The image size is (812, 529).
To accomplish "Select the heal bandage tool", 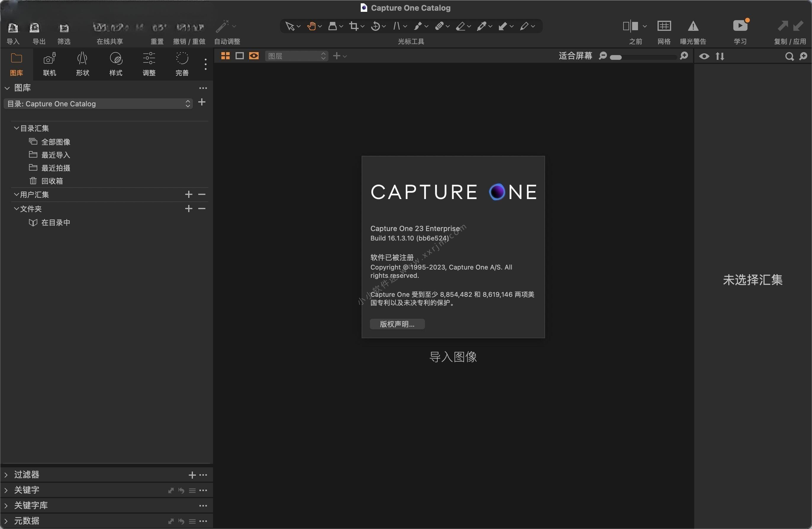I will tap(439, 26).
